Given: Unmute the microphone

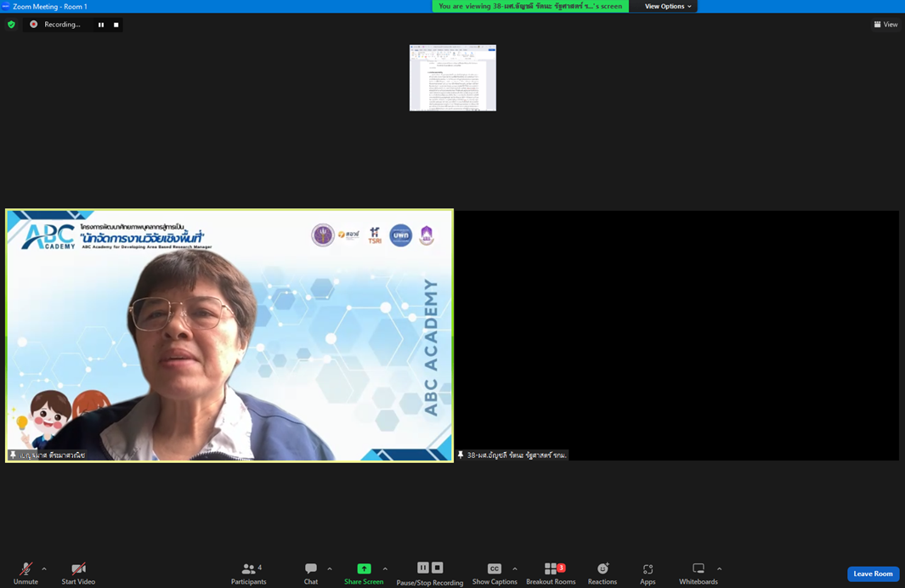Looking at the screenshot, I should [25, 573].
